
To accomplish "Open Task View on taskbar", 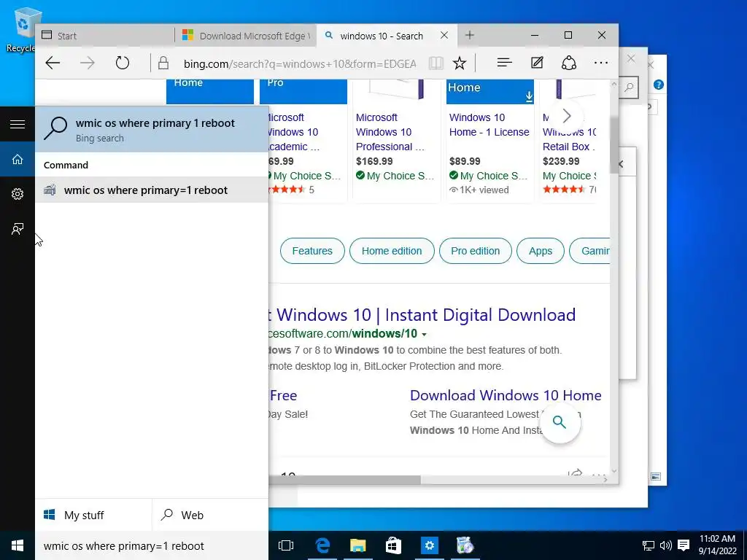I will pos(286,545).
